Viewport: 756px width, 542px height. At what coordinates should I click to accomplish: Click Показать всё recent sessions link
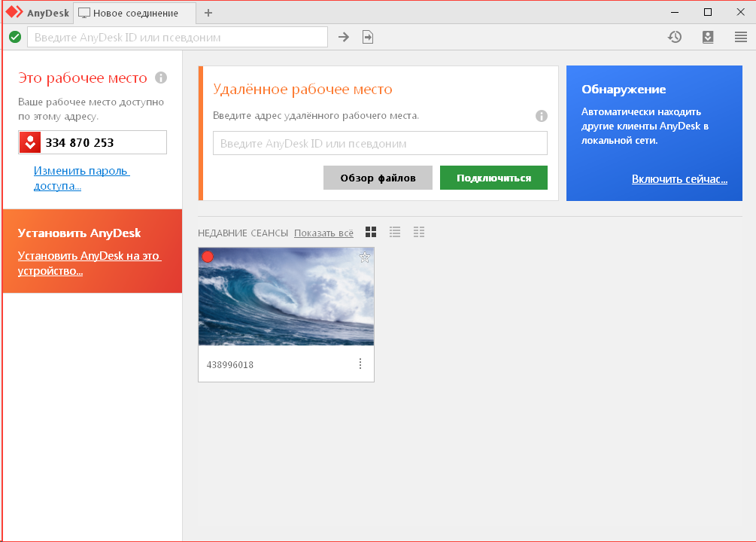click(x=323, y=233)
